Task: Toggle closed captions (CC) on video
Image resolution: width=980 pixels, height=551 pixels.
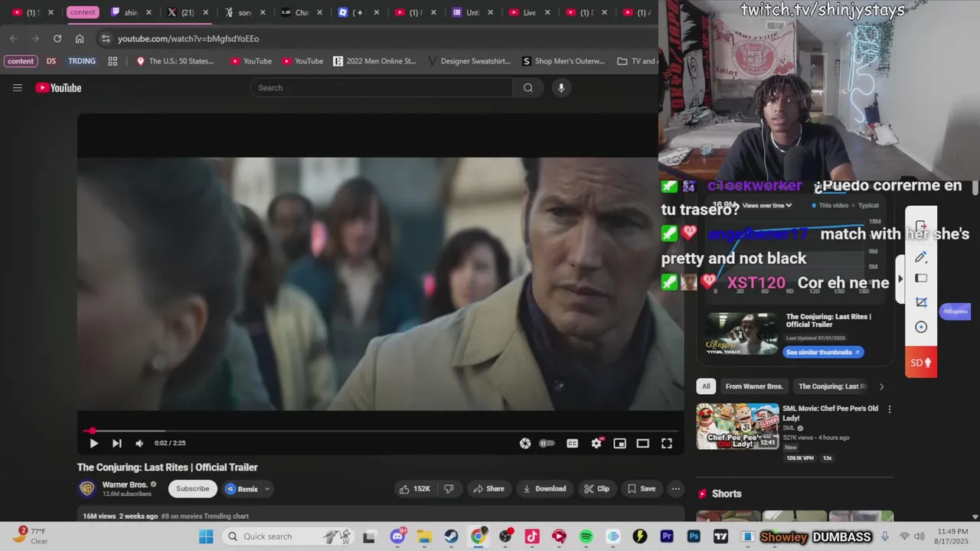Action: coord(572,443)
